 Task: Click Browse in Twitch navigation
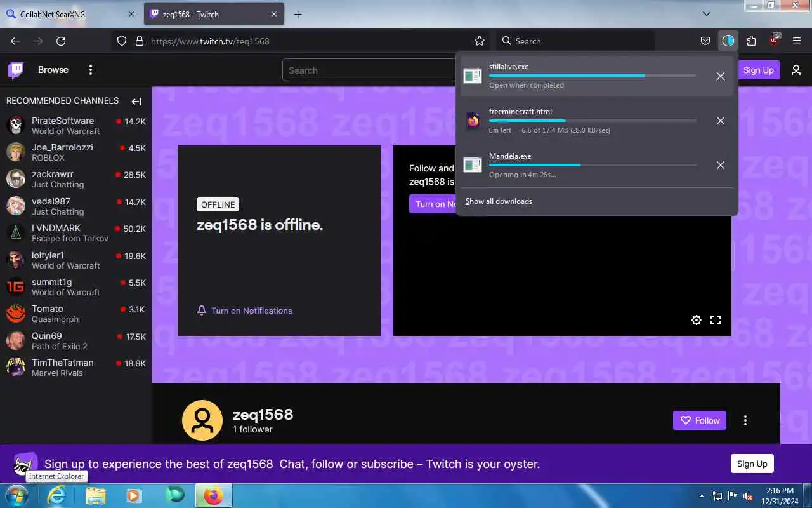coord(53,70)
